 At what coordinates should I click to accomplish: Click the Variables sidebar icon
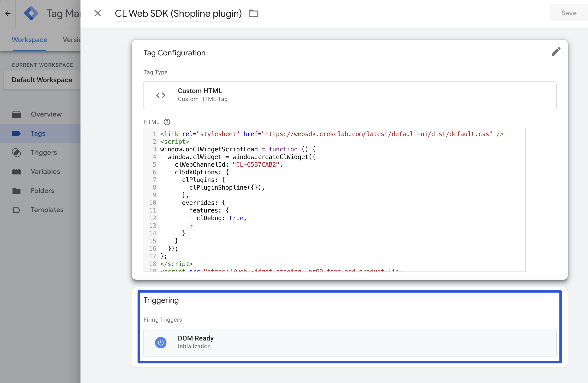(x=16, y=172)
